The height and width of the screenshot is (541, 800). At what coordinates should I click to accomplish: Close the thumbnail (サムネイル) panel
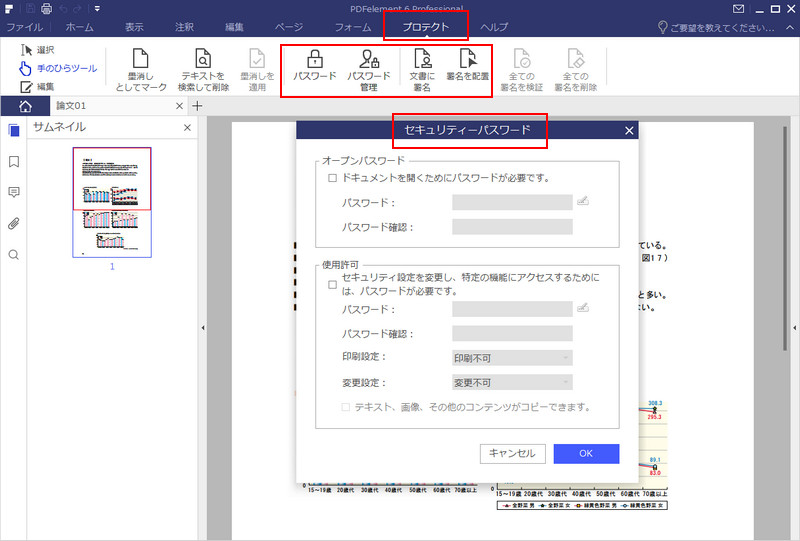187,128
